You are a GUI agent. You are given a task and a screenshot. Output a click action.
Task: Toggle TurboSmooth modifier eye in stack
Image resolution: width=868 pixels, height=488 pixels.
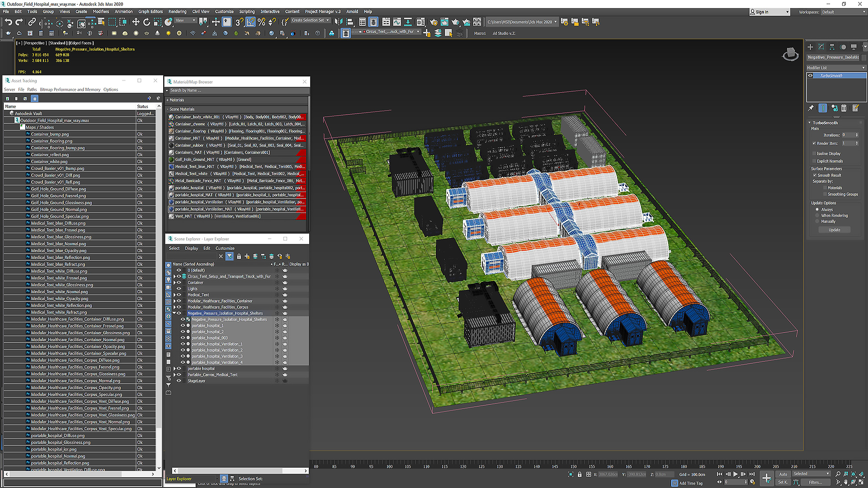811,75
